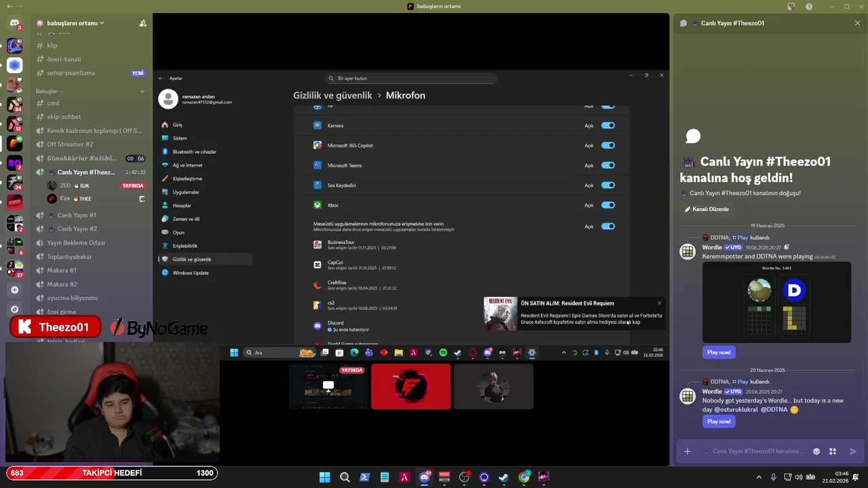Click the add channel plus next to Babuşlar
Screen dimensions: 868x488
click(142, 91)
